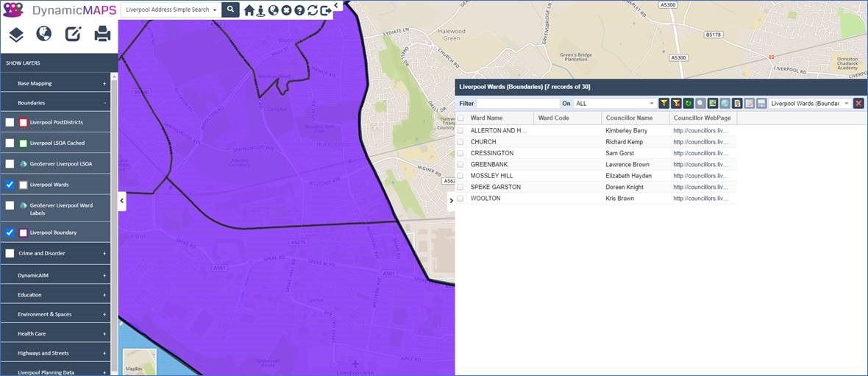The image size is (868, 376).
Task: Expand the Education group
Action: (x=55, y=294)
